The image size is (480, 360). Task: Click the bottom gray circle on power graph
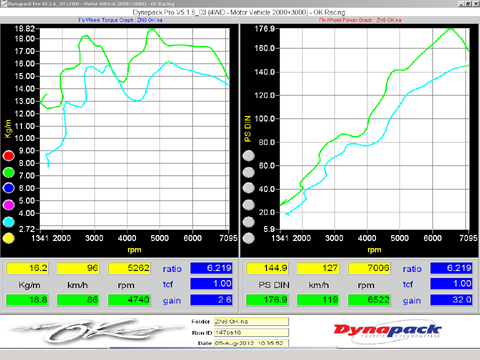coord(249,238)
